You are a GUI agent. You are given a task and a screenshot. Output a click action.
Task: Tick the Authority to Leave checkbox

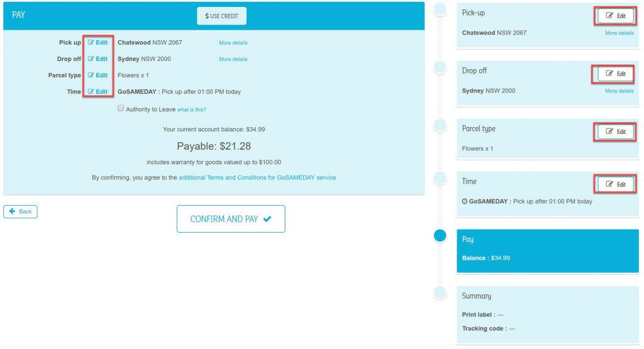(x=121, y=108)
